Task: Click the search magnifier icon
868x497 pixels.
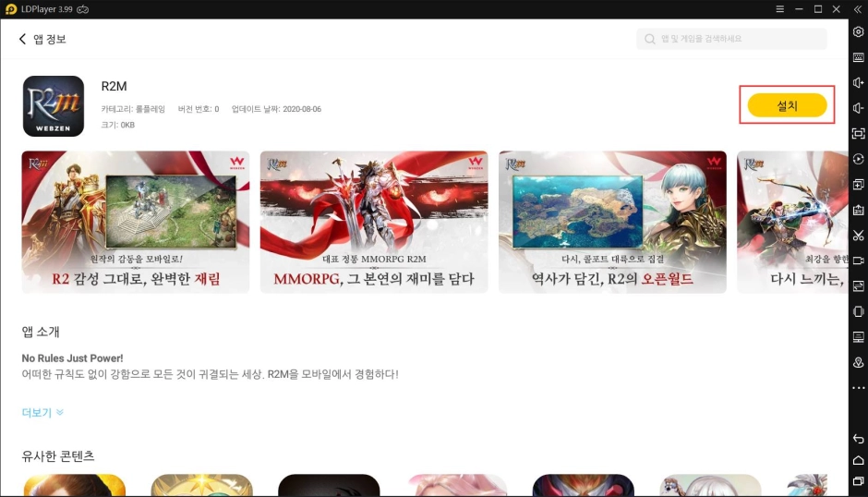Action: [650, 39]
